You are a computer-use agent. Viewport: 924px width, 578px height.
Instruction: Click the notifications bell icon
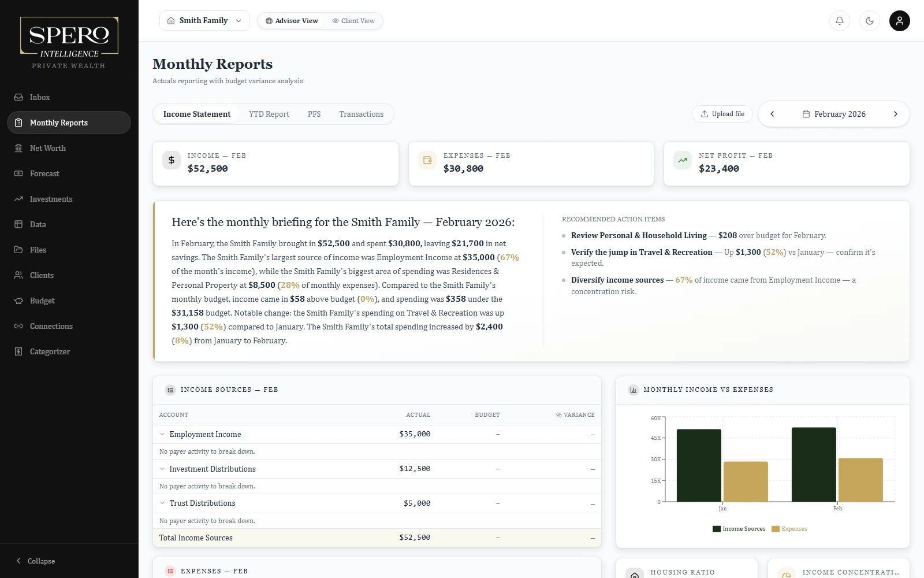pos(840,21)
